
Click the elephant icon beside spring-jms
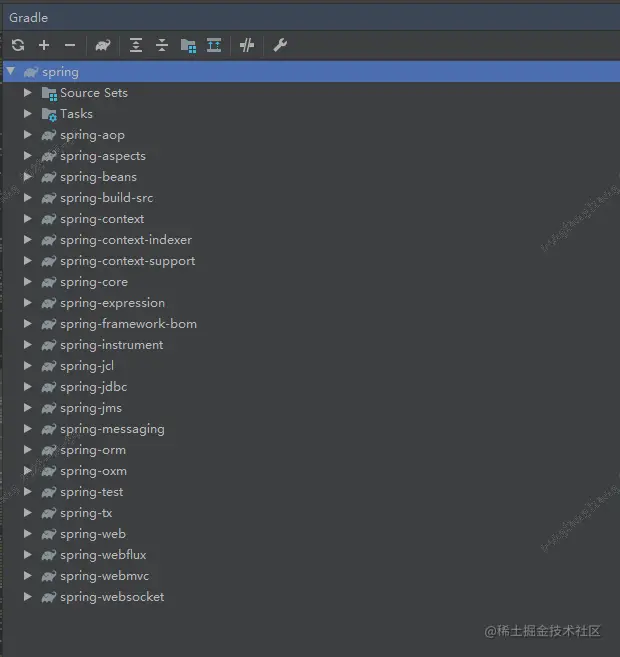pyautogui.click(x=49, y=408)
